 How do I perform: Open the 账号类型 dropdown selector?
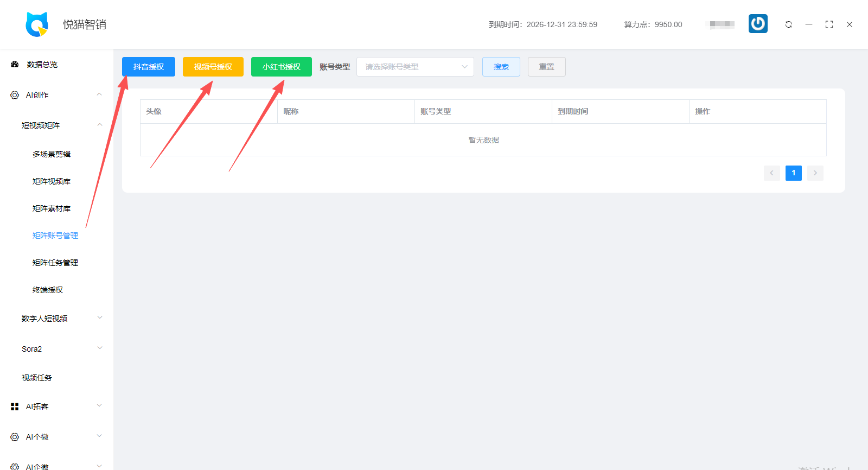415,67
